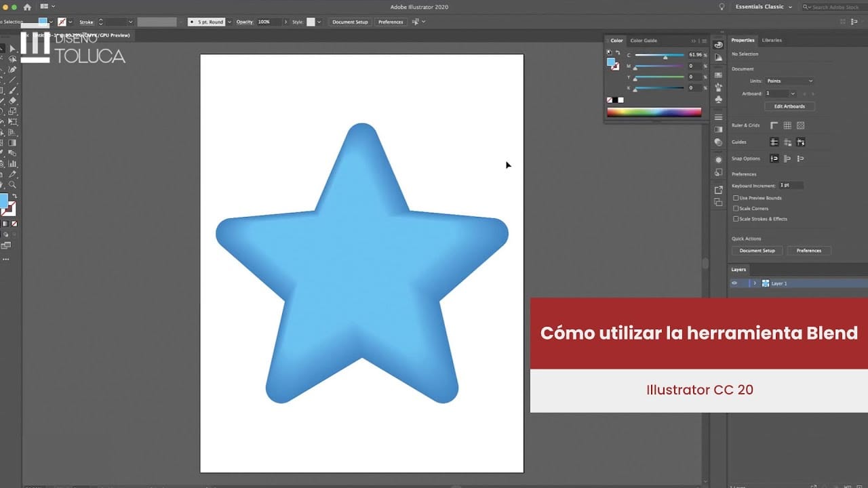Toggle the grid in Ruler & Grids
868x488 pixels.
[787, 125]
